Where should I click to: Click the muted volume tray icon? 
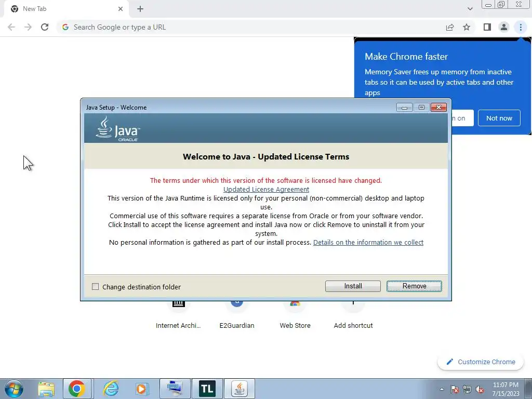(x=479, y=389)
